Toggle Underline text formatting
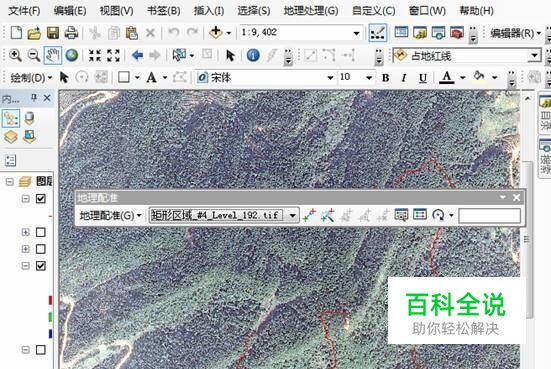The width and height of the screenshot is (551, 369). coord(423,78)
